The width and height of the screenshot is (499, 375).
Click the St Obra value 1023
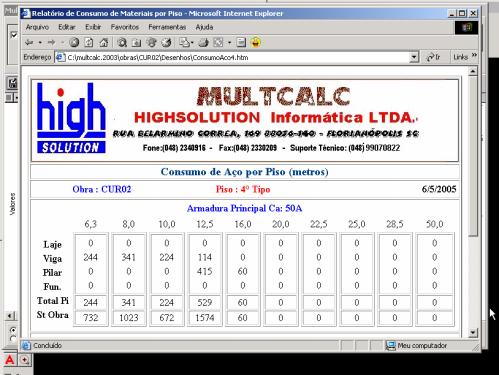(129, 318)
